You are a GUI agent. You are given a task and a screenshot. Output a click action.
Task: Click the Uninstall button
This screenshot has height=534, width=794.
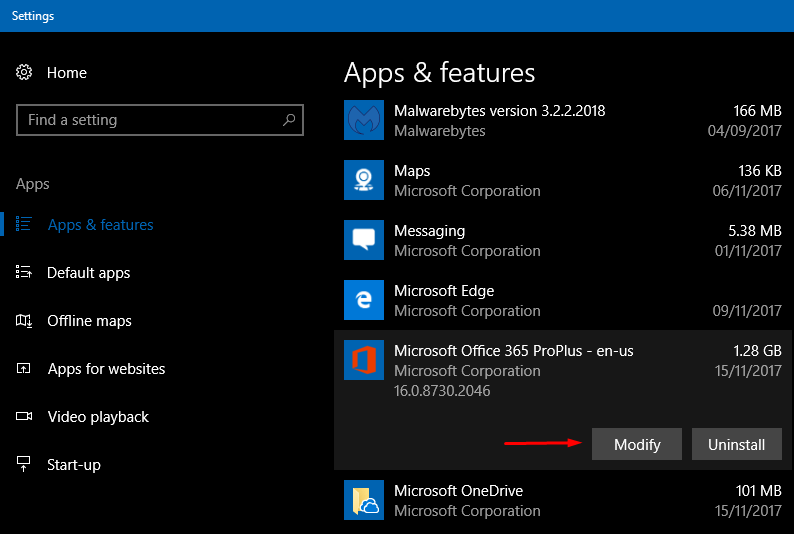737,444
